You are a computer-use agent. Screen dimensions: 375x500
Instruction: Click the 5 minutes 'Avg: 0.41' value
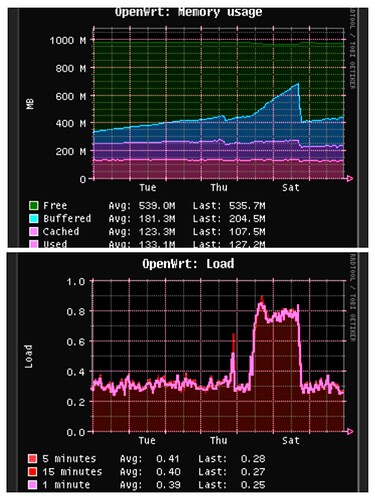pyautogui.click(x=150, y=459)
